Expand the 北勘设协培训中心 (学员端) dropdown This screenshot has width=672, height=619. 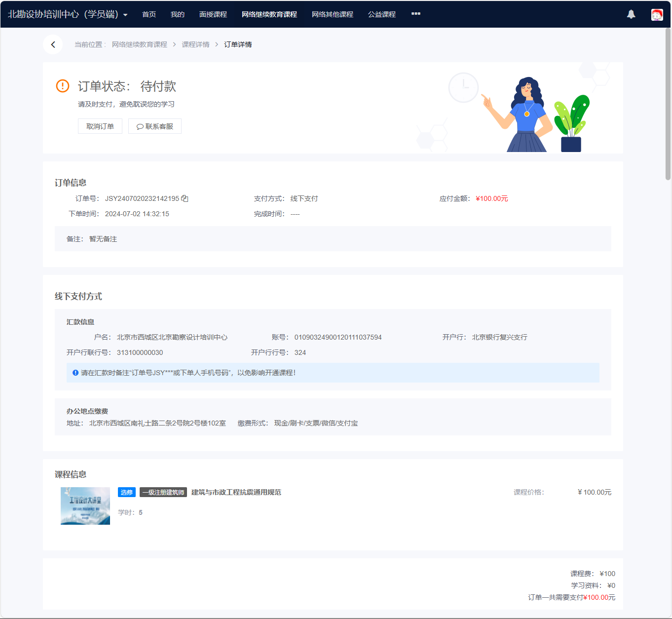(68, 14)
